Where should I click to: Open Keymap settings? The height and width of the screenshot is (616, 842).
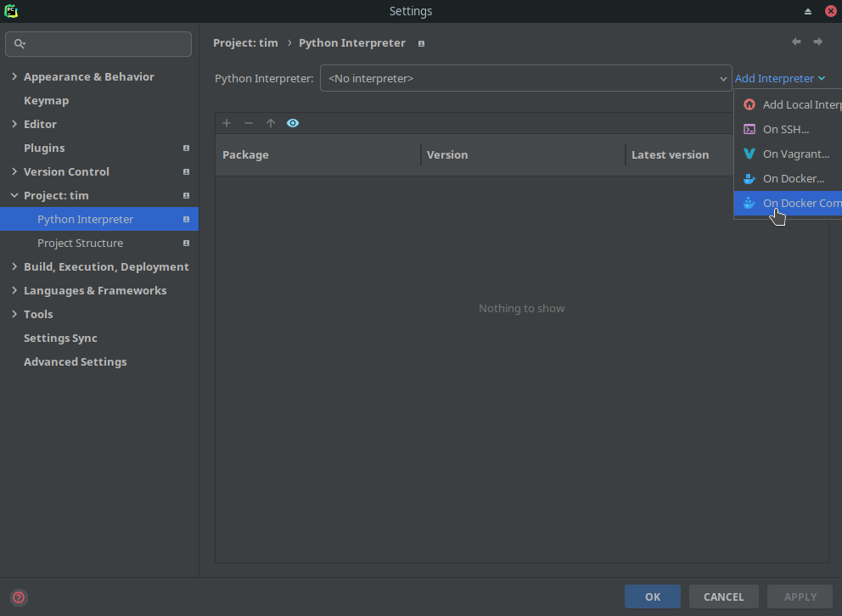click(x=46, y=100)
